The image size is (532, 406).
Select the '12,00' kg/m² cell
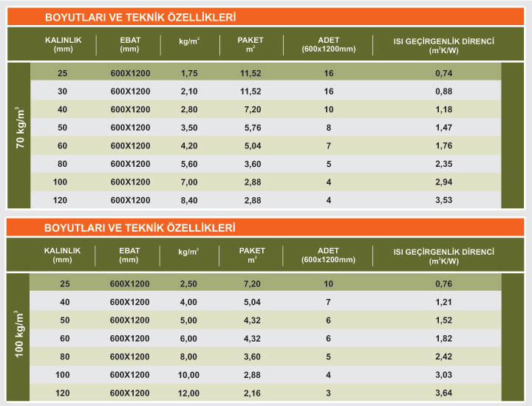pos(188,393)
